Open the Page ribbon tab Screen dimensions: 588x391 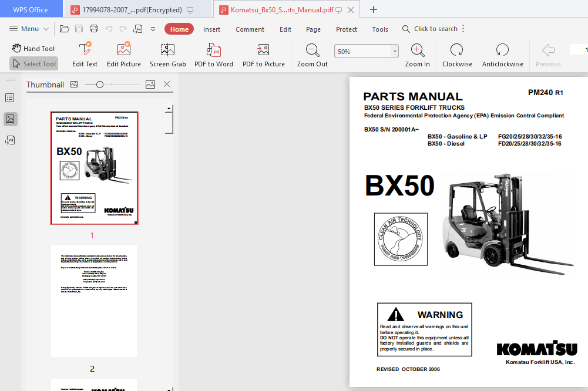(x=313, y=29)
